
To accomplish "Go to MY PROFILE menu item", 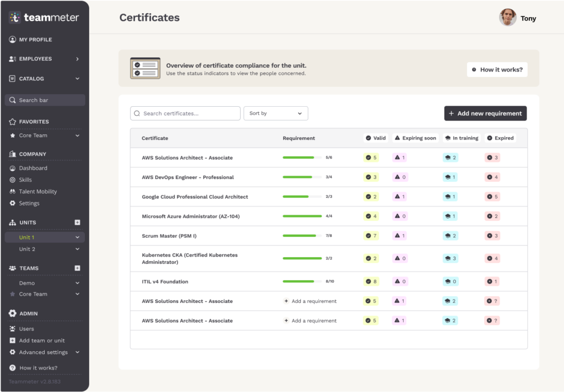I will click(35, 40).
